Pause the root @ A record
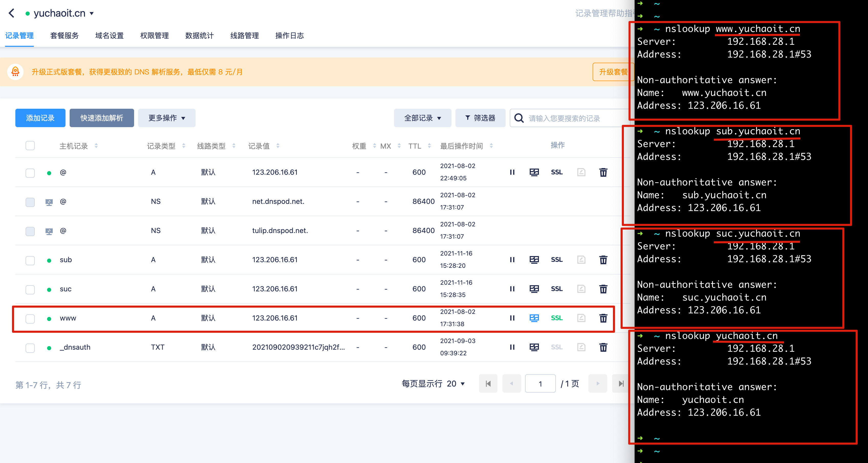The width and height of the screenshot is (868, 463). pyautogui.click(x=512, y=172)
